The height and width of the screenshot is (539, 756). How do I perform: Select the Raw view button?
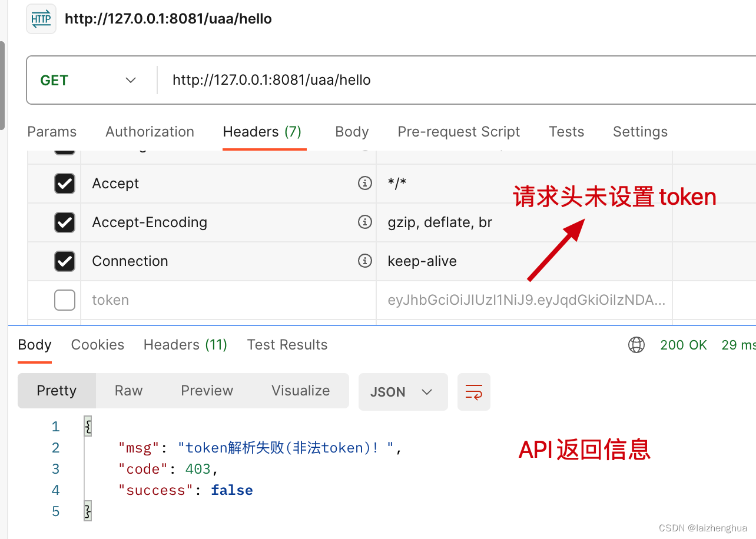[x=128, y=391]
